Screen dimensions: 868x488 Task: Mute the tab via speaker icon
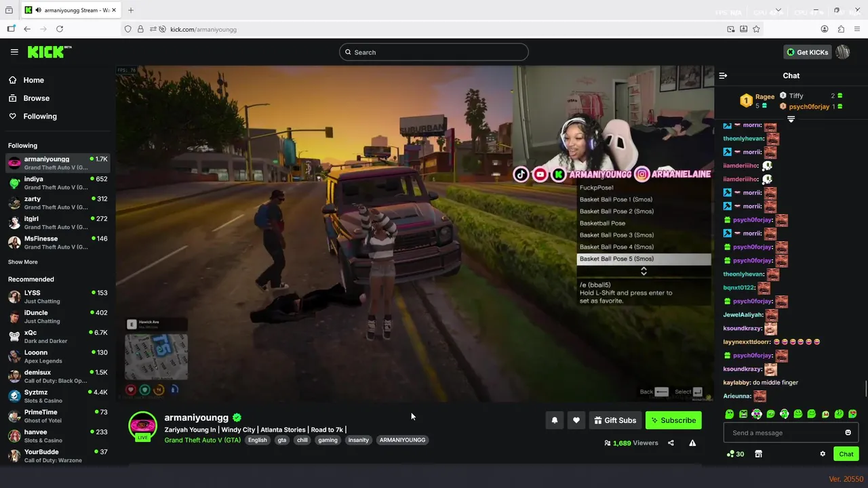[x=38, y=10]
